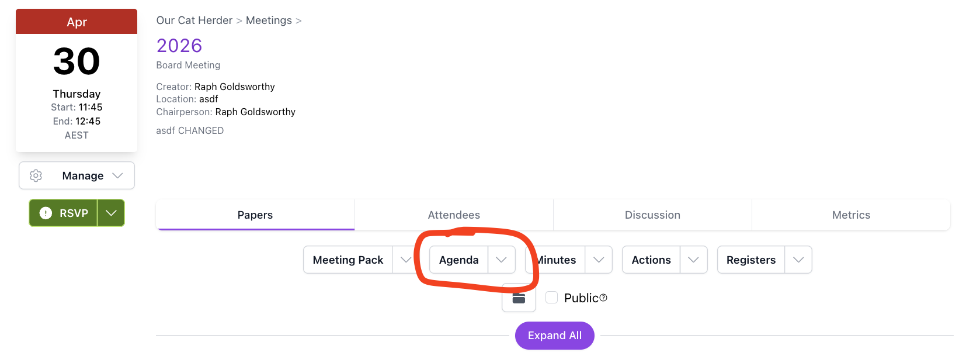The width and height of the screenshot is (980, 359).
Task: Enable the Public checkbox
Action: pos(551,298)
